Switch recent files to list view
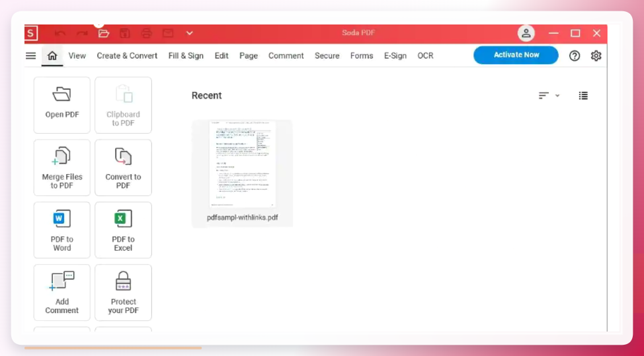 [583, 95]
